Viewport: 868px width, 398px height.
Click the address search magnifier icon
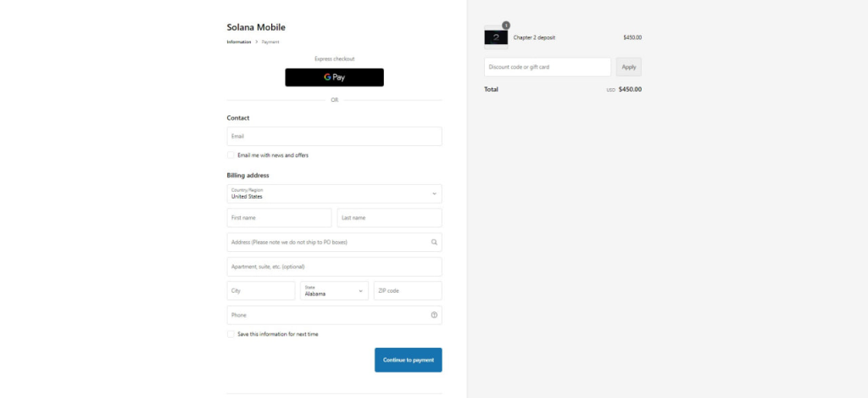pyautogui.click(x=434, y=242)
